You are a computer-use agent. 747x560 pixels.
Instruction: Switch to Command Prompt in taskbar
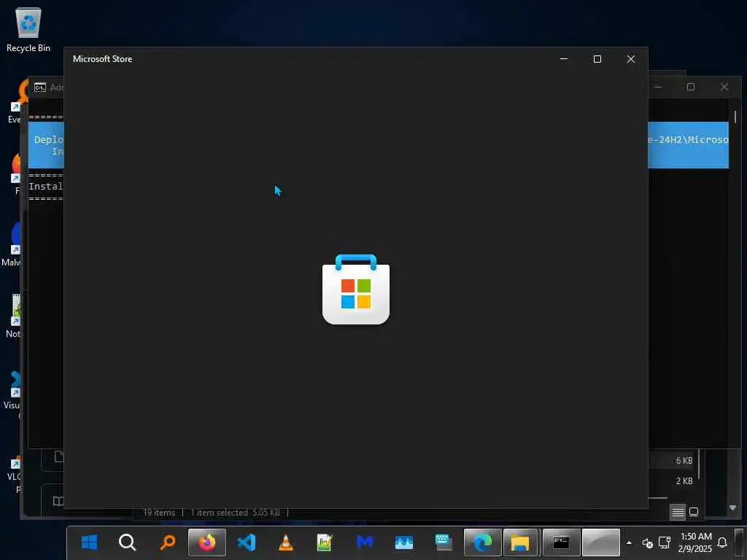coord(561,542)
